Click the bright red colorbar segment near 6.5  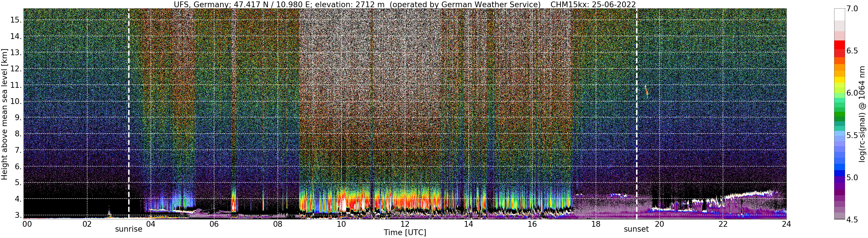[839, 45]
